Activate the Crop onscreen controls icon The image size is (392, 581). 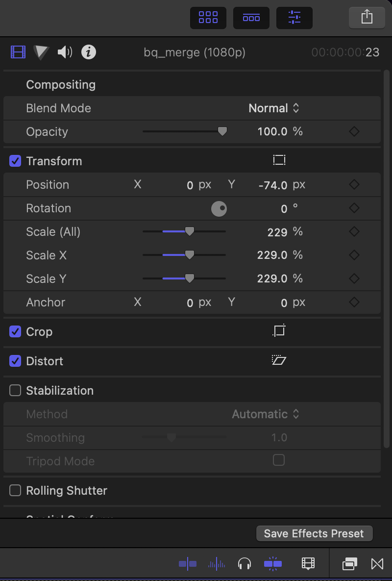pyautogui.click(x=279, y=330)
